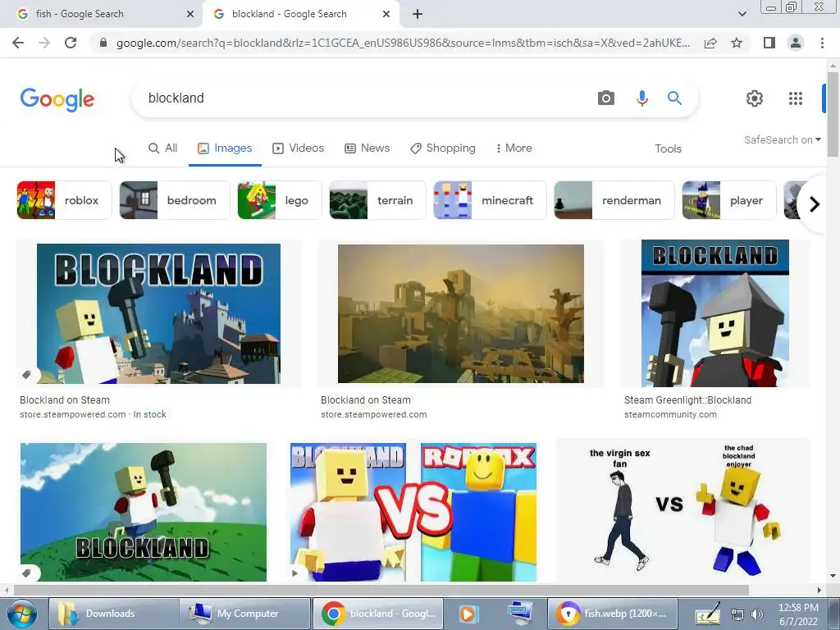Select the Images search tab
840x630 pixels.
[225, 148]
